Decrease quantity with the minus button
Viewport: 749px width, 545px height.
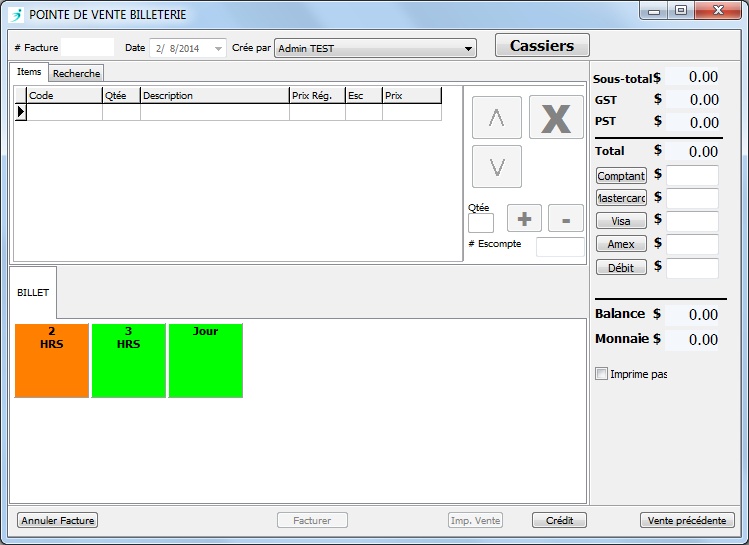pos(565,218)
